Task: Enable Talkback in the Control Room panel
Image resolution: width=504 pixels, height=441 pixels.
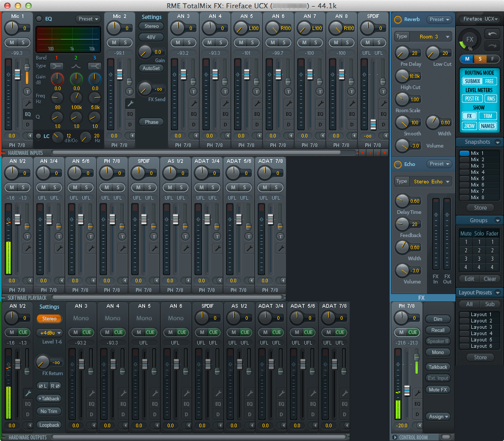Action: (438, 367)
